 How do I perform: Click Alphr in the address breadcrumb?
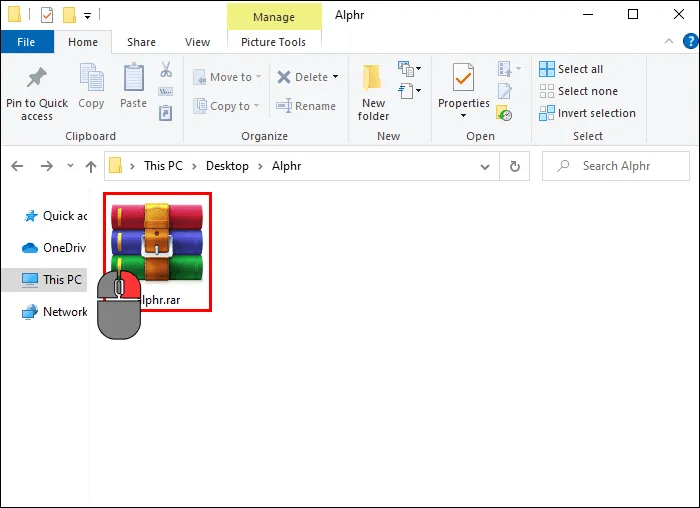(287, 166)
